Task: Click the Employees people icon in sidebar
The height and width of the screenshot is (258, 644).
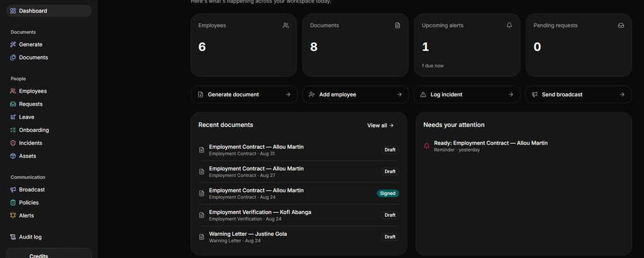Action: [x=13, y=92]
